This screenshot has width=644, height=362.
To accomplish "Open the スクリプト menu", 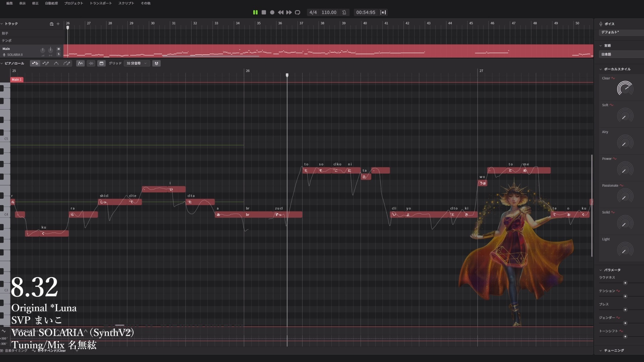I will pos(126,3).
